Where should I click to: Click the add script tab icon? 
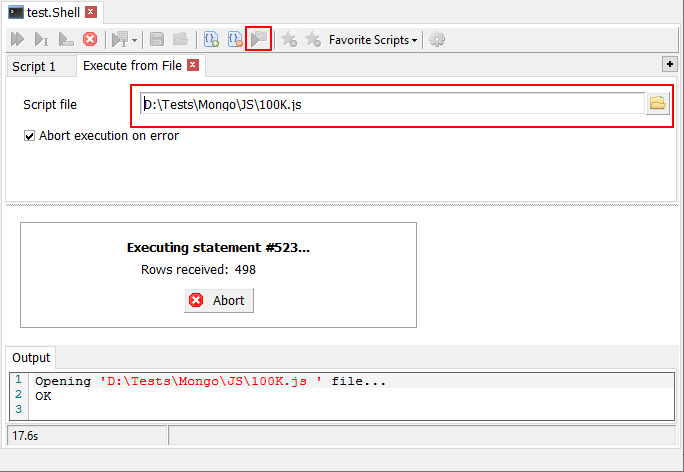[211, 40]
